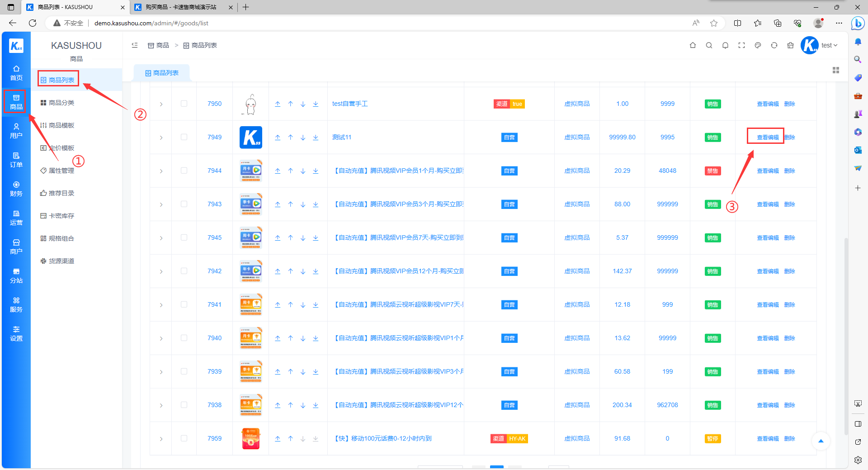The width and height of the screenshot is (868, 470).
Task: Open 商品分类 in the side menu
Action: click(x=61, y=103)
